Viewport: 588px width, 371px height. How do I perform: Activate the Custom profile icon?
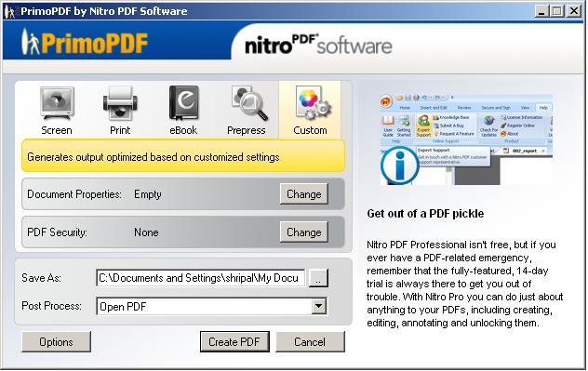pyautogui.click(x=312, y=103)
